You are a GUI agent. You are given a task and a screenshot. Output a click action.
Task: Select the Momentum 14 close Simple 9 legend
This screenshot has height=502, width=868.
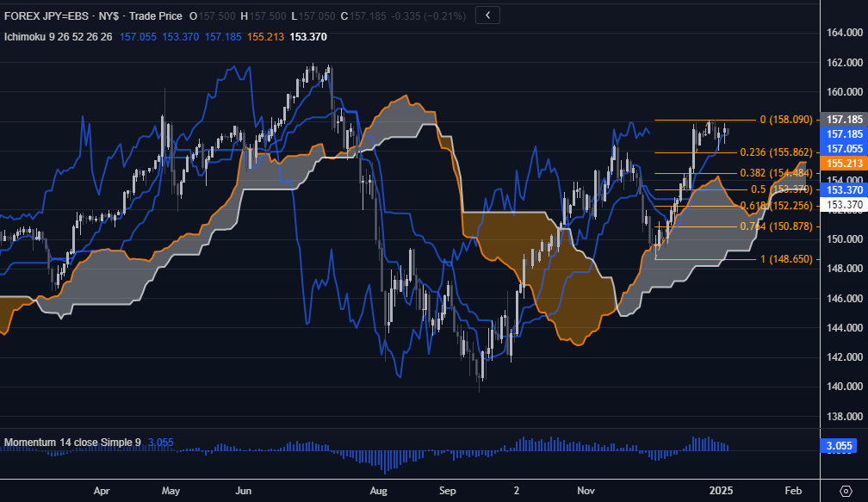tap(72, 443)
